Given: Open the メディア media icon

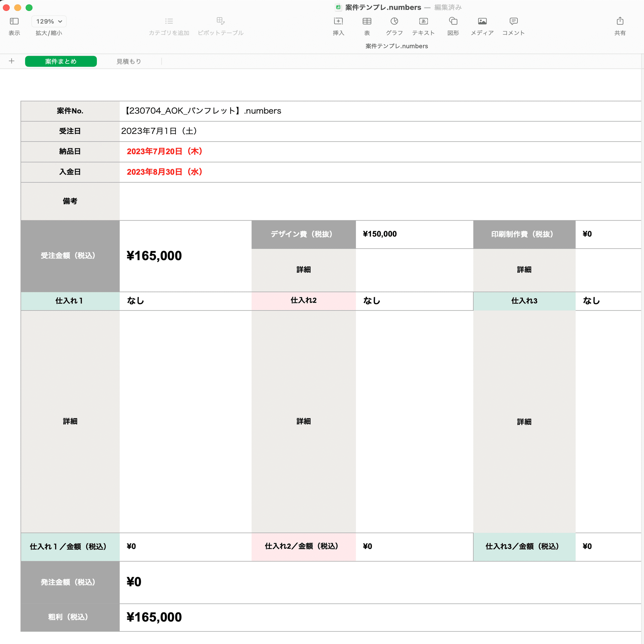Looking at the screenshot, I should click(482, 21).
